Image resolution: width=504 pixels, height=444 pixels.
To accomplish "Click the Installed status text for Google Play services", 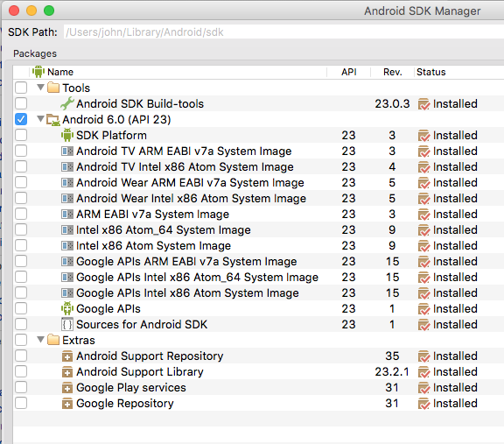I will [455, 387].
